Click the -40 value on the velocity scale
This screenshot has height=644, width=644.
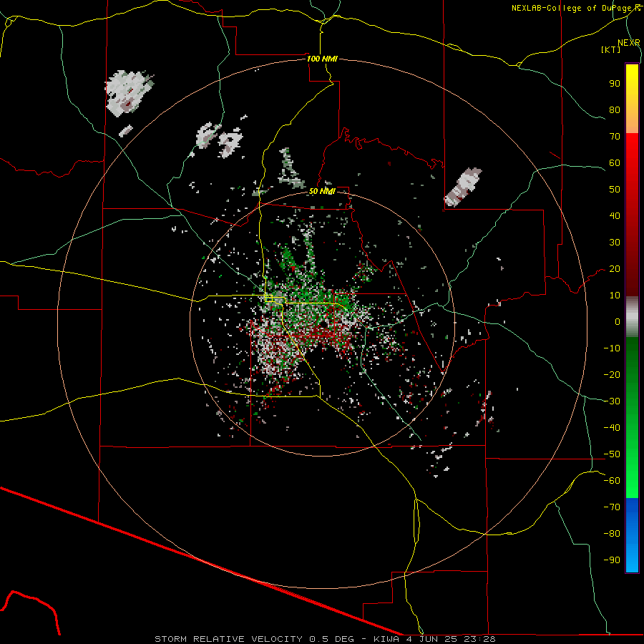[612, 428]
